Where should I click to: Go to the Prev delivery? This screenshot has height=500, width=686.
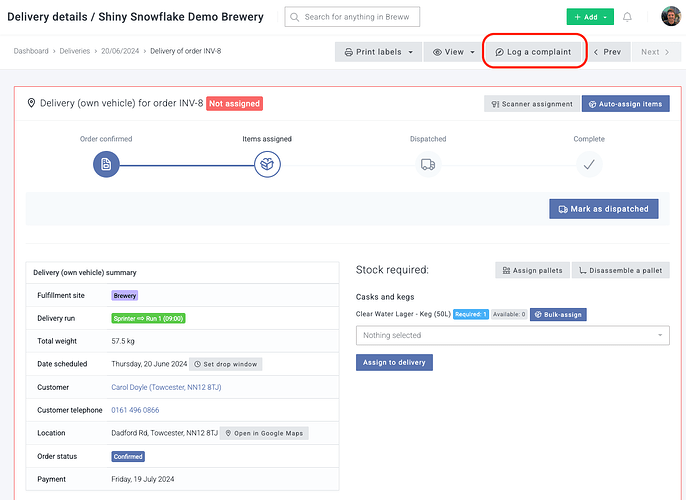[607, 52]
